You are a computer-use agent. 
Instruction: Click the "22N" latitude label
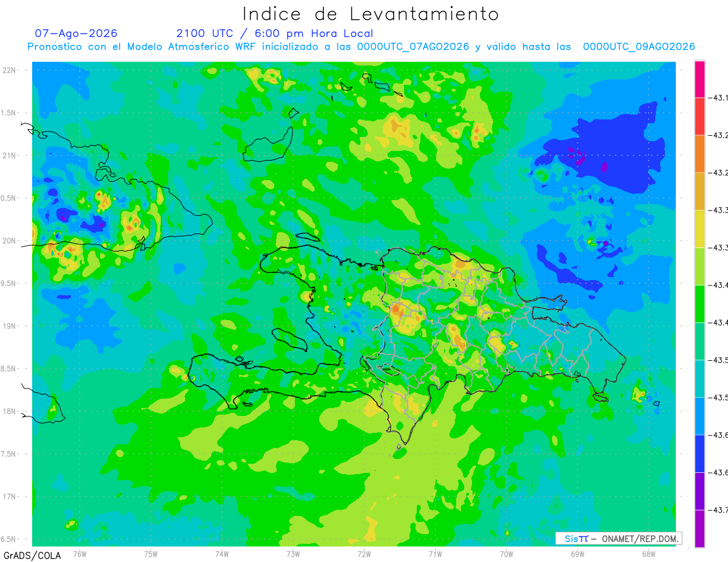[10, 70]
